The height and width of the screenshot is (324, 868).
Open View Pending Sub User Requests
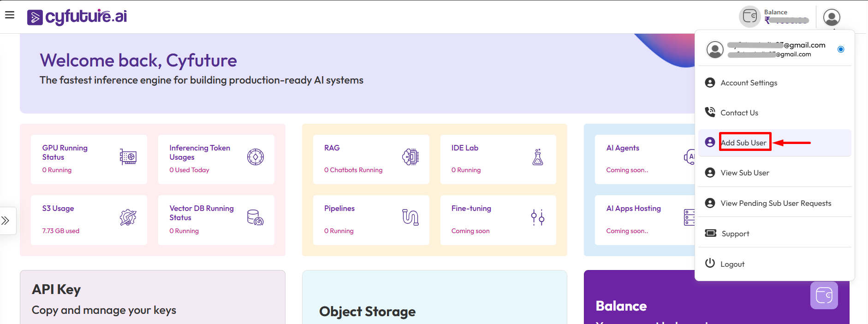(775, 204)
